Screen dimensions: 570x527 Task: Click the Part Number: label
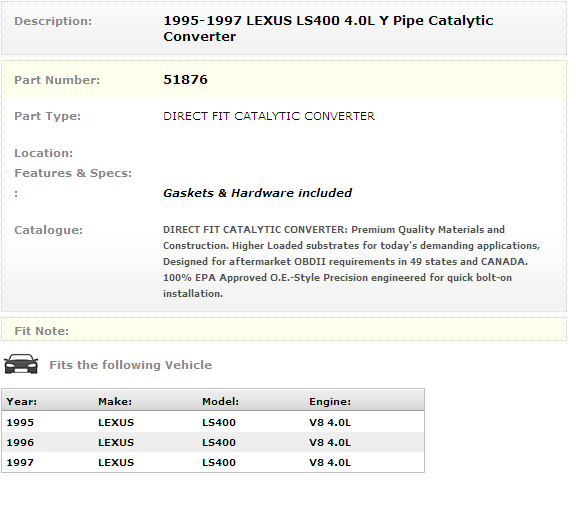[57, 80]
